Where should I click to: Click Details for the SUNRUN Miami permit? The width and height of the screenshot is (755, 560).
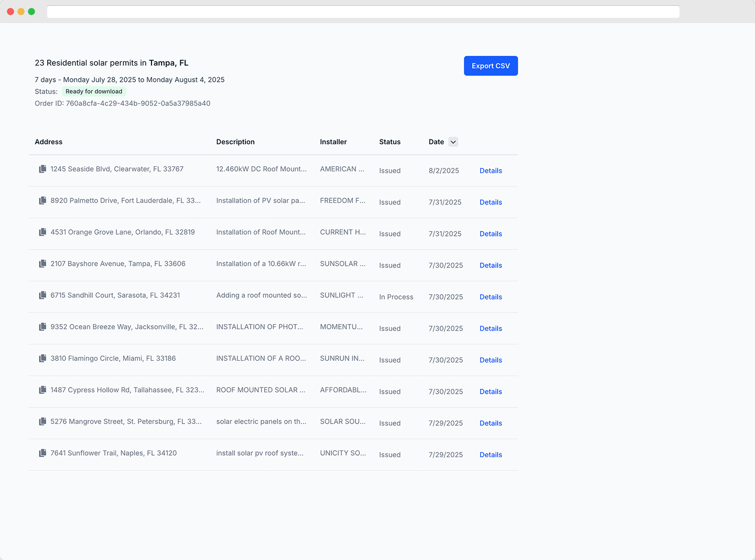[x=491, y=360]
